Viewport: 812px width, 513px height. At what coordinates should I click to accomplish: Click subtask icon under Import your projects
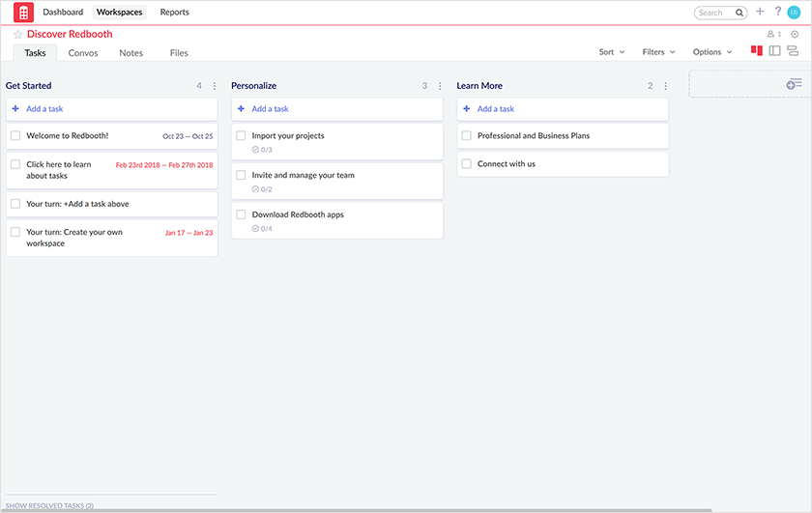click(x=255, y=150)
